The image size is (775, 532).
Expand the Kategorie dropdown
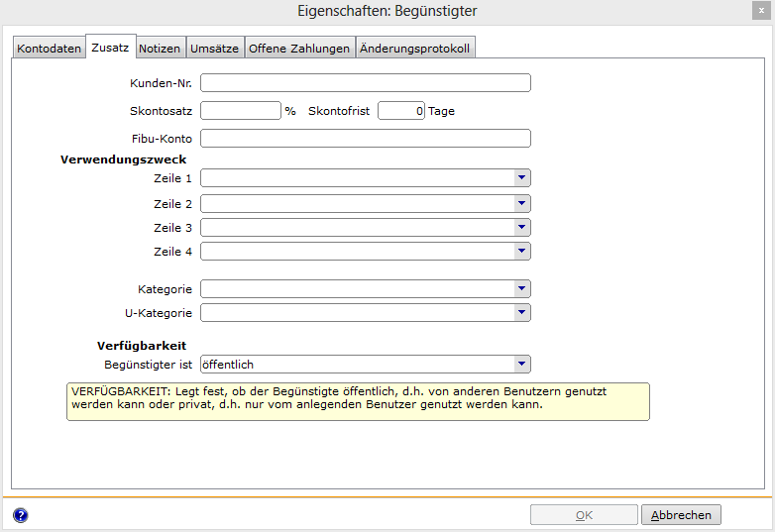click(x=521, y=288)
